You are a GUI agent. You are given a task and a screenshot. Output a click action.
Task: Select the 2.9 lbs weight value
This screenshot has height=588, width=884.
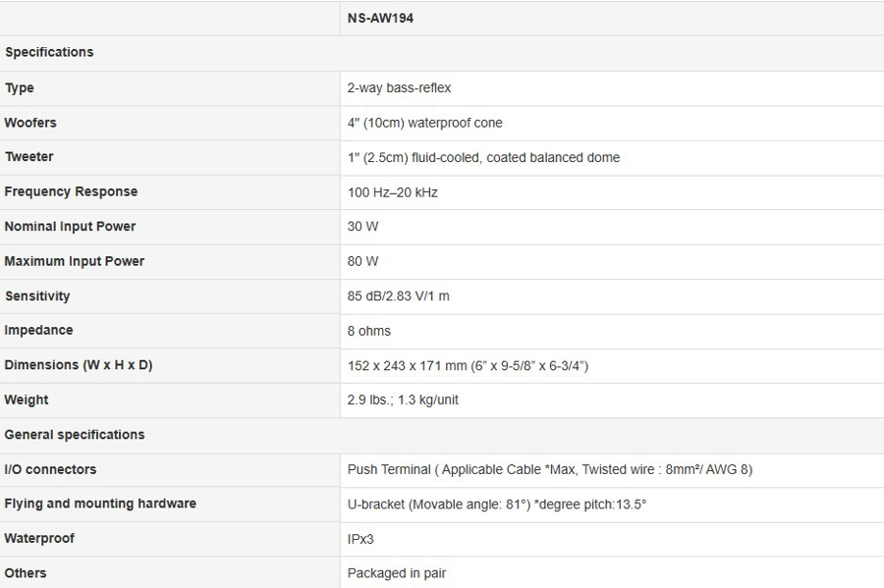point(403,400)
